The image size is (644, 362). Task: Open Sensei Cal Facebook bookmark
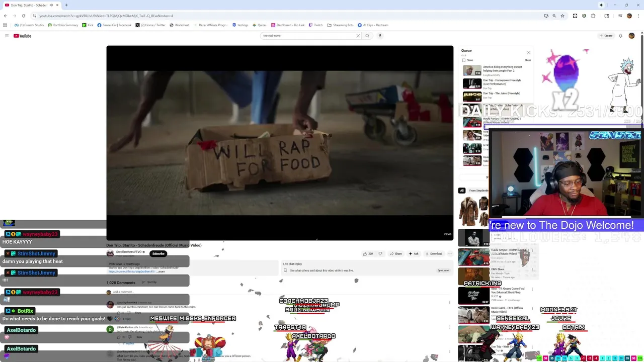point(115,25)
